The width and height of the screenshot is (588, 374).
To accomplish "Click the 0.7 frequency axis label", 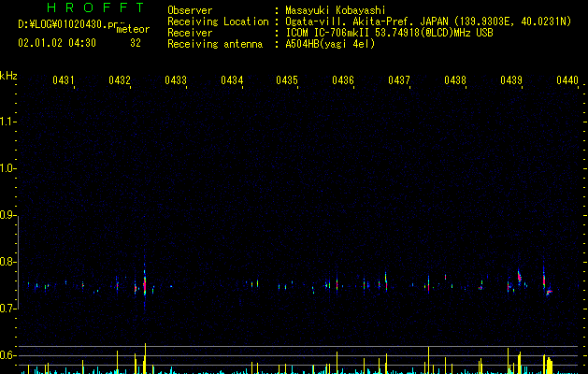I will [7, 309].
